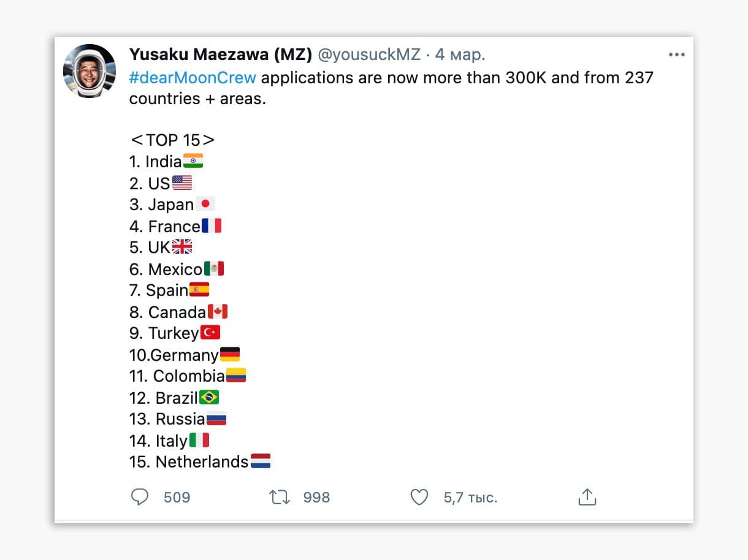Click the Brazil flag emoji

[209, 396]
